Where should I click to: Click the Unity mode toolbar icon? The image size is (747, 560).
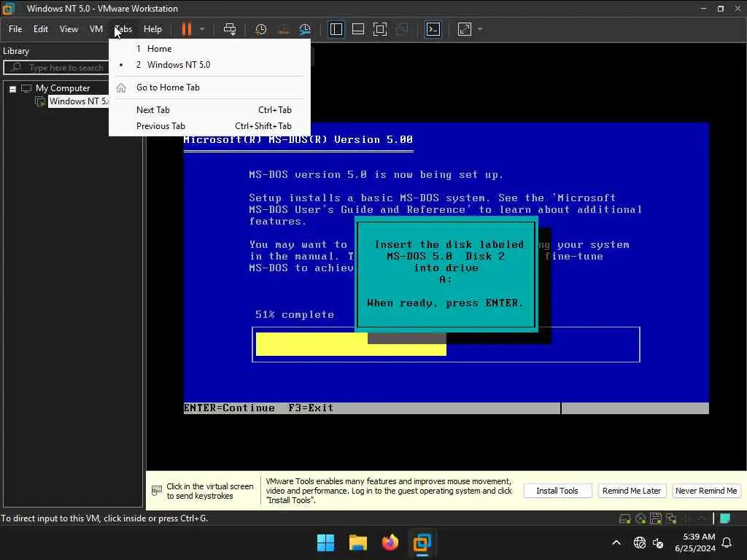(x=402, y=29)
